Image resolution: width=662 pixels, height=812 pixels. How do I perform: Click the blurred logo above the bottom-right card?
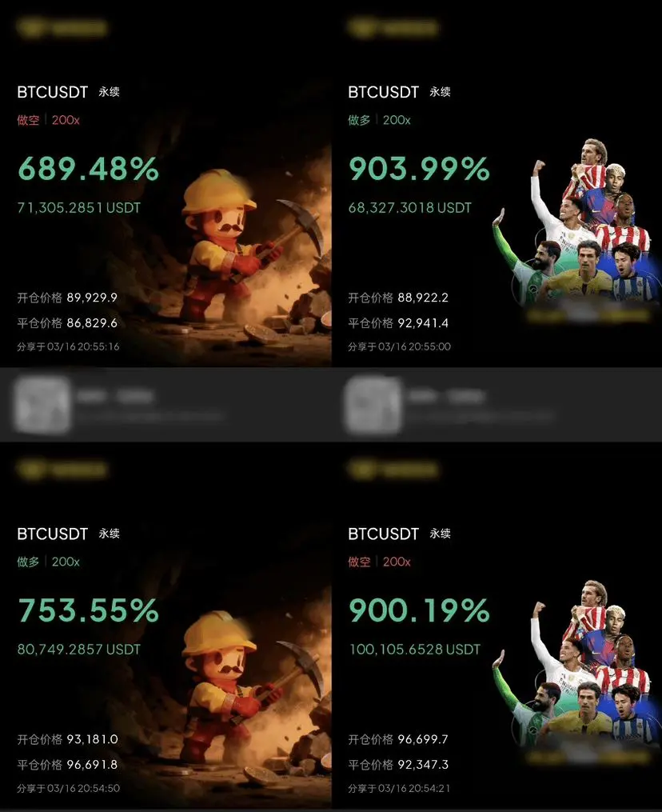(x=393, y=469)
